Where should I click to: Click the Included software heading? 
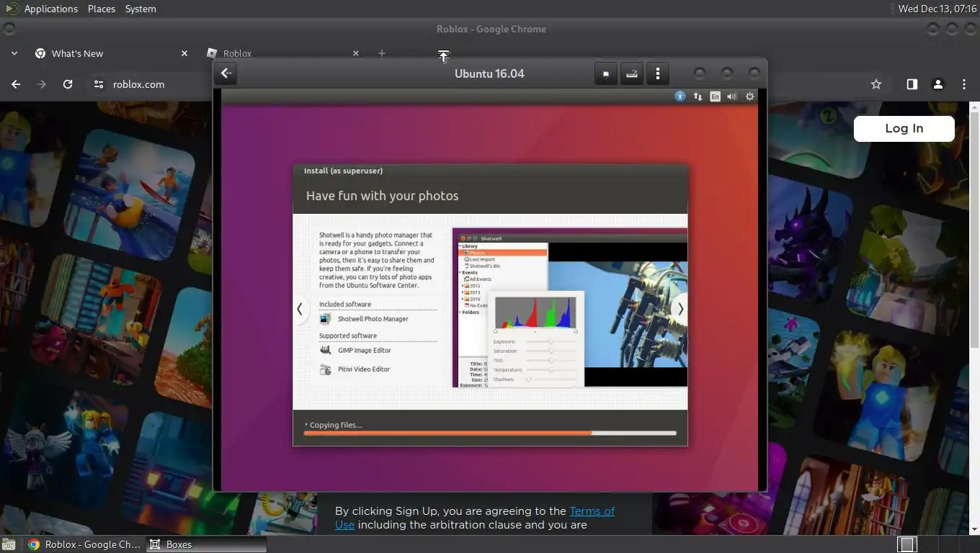345,305
